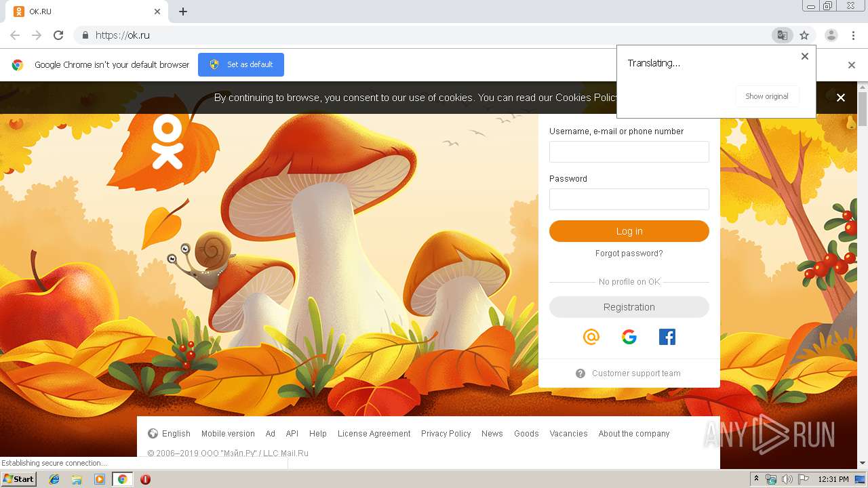Click the red Opera-style taskbar icon
The width and height of the screenshot is (868, 488).
[145, 479]
